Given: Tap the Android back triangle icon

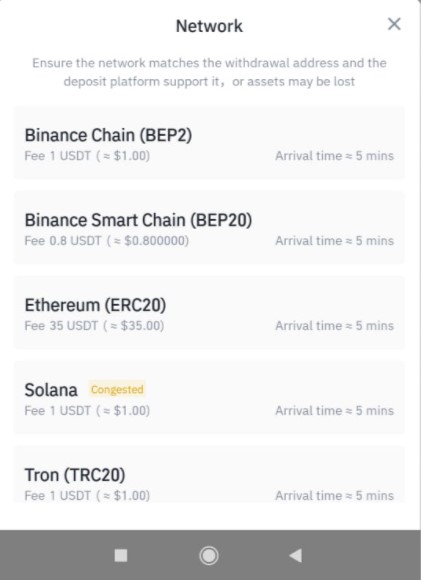Looking at the screenshot, I should [x=296, y=555].
